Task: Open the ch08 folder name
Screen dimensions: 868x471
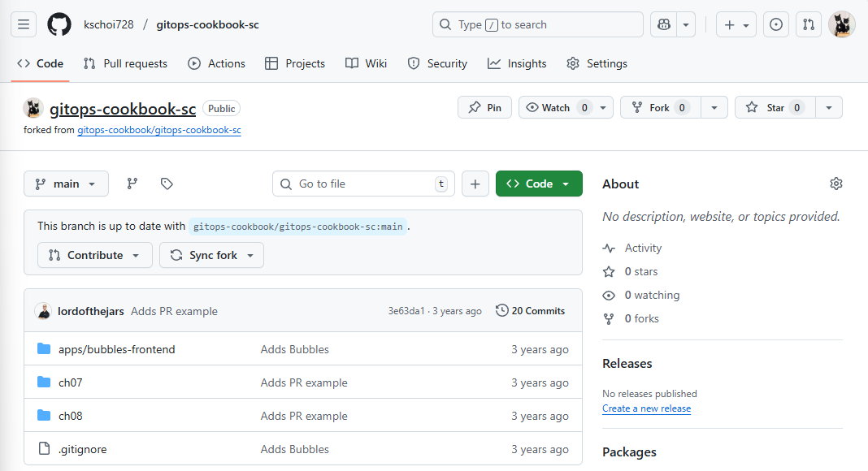Action: [71, 416]
